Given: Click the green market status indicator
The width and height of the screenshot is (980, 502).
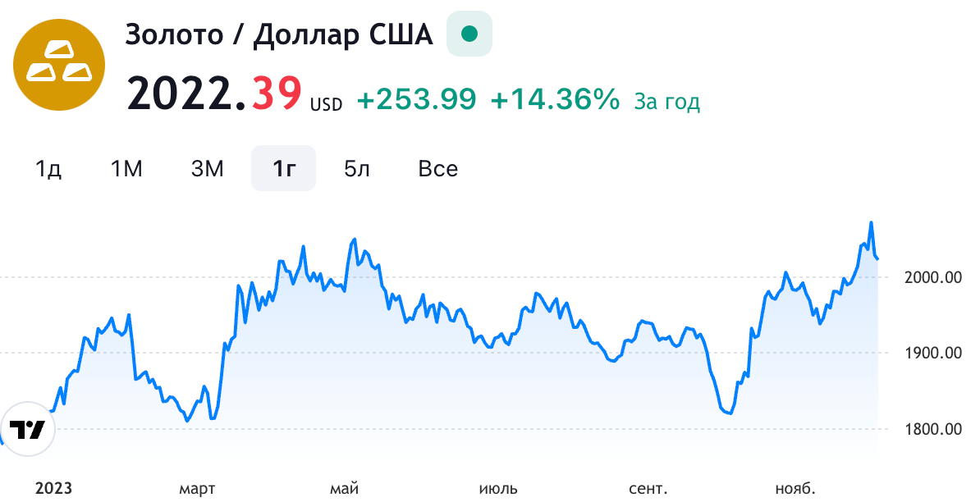Looking at the screenshot, I should tap(468, 34).
